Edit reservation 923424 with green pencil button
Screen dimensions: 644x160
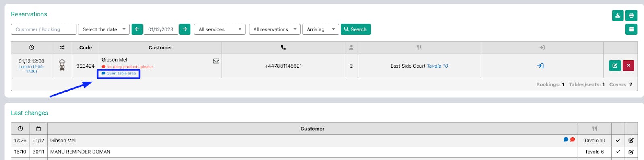615,66
